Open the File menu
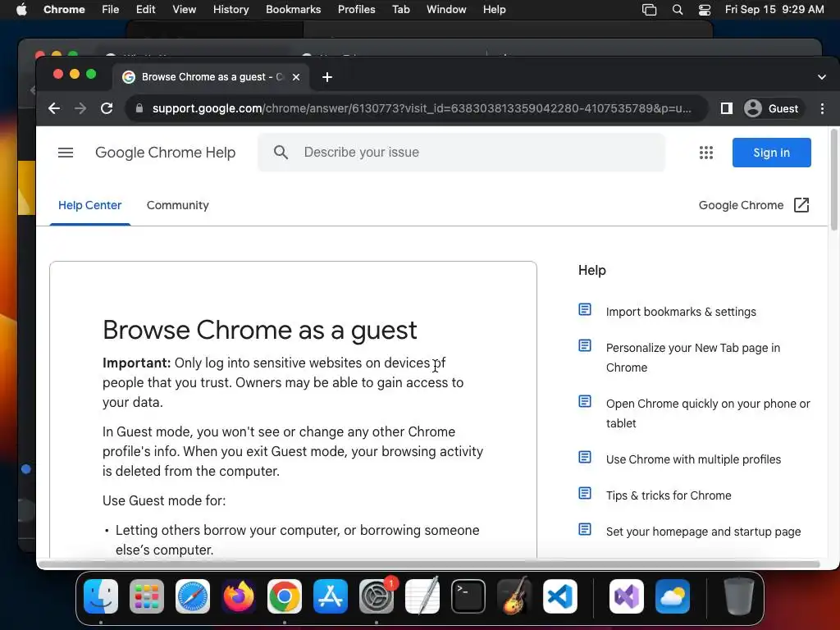Screen dimensions: 840x630 click(111, 10)
